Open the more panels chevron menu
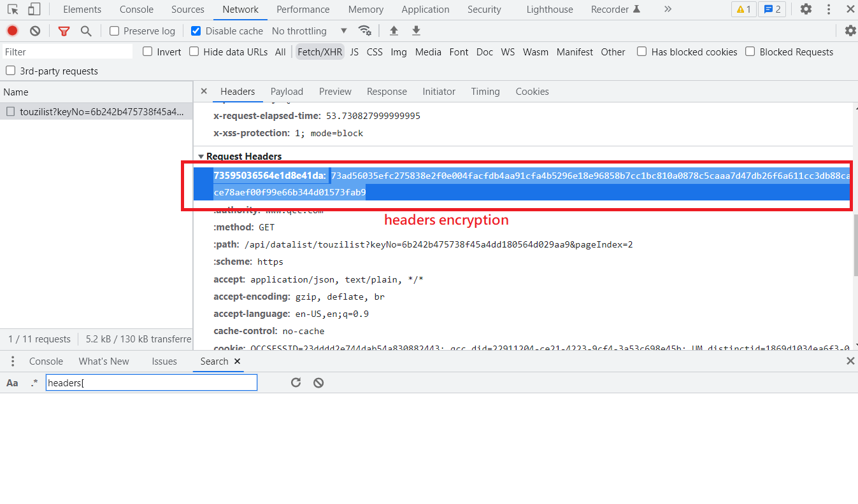Screen dimensions: 858x504 (667, 9)
